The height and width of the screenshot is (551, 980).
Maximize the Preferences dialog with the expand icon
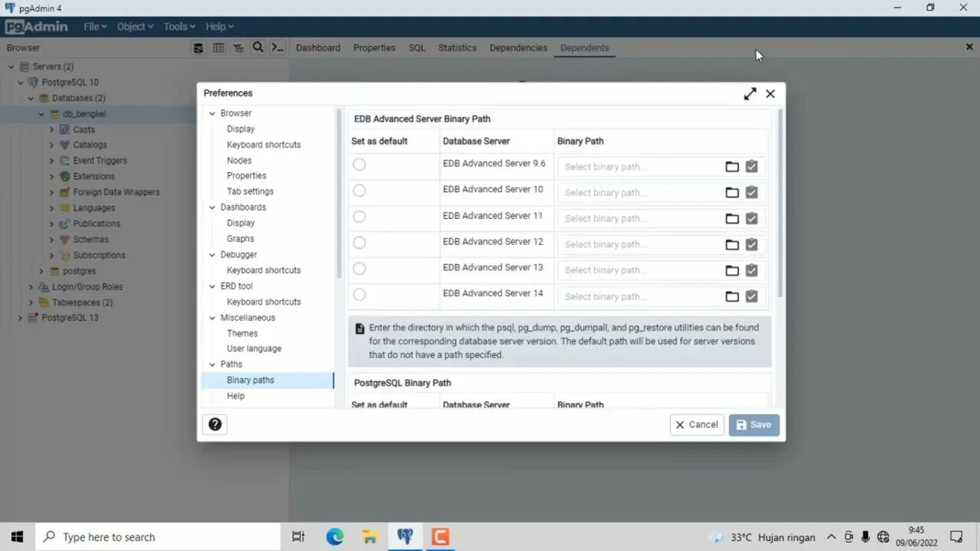point(750,93)
